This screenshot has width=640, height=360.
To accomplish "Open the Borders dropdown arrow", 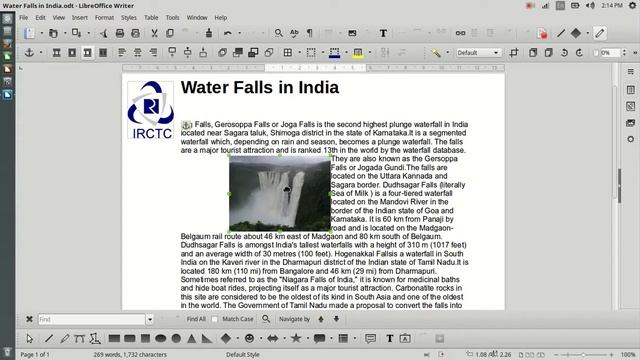I will pos(299,52).
